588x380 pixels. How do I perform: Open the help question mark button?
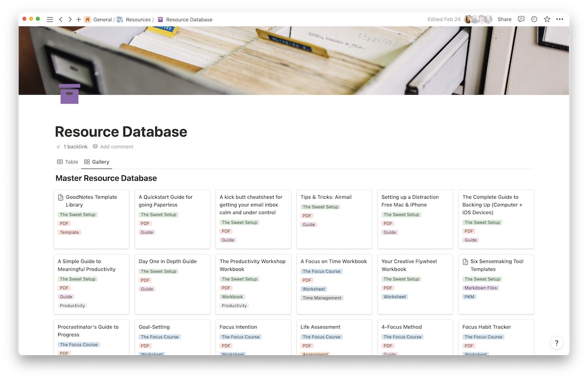(x=556, y=342)
